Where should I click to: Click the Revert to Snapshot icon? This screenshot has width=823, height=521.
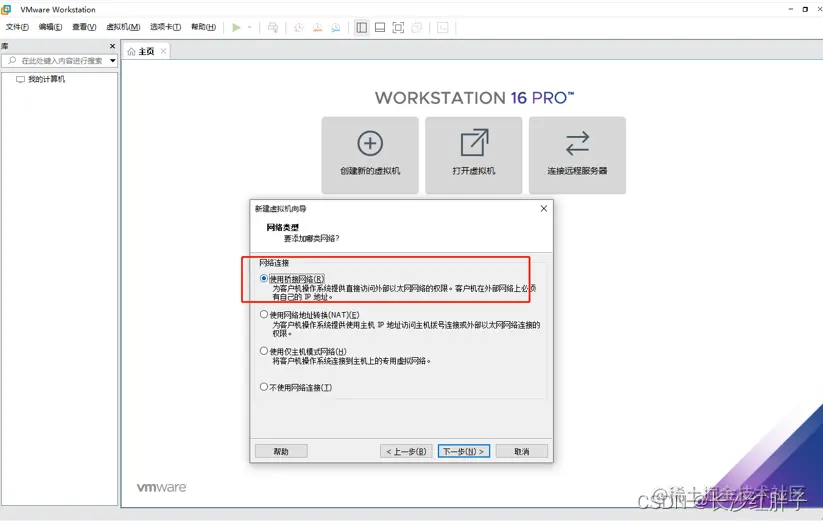(x=317, y=27)
